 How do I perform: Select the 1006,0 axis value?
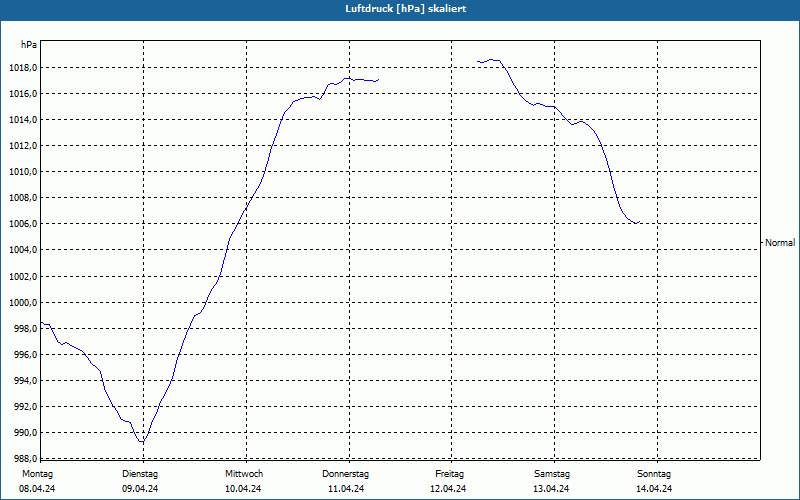(x=22, y=224)
